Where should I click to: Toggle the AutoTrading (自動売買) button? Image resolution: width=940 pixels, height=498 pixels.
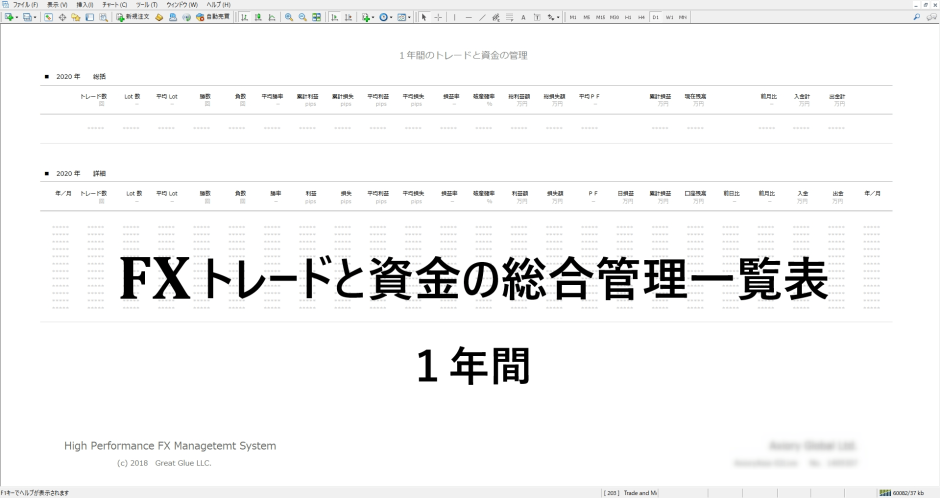[213, 17]
